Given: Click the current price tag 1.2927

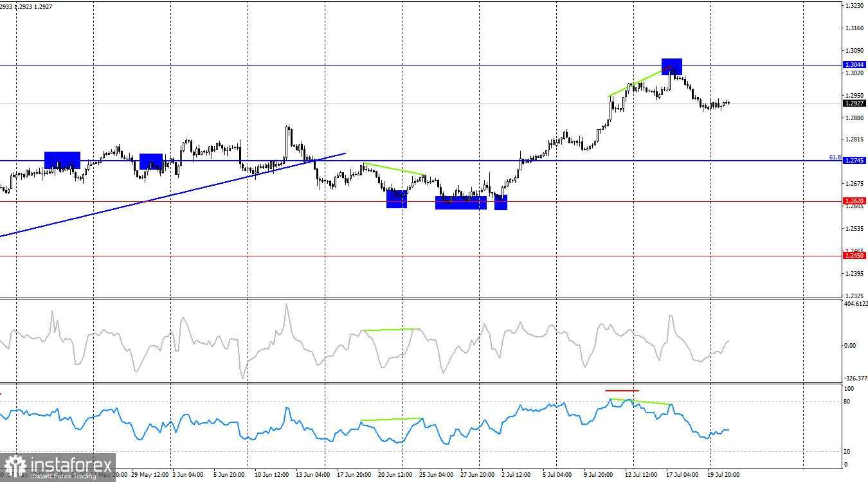Looking at the screenshot, I should (x=854, y=103).
